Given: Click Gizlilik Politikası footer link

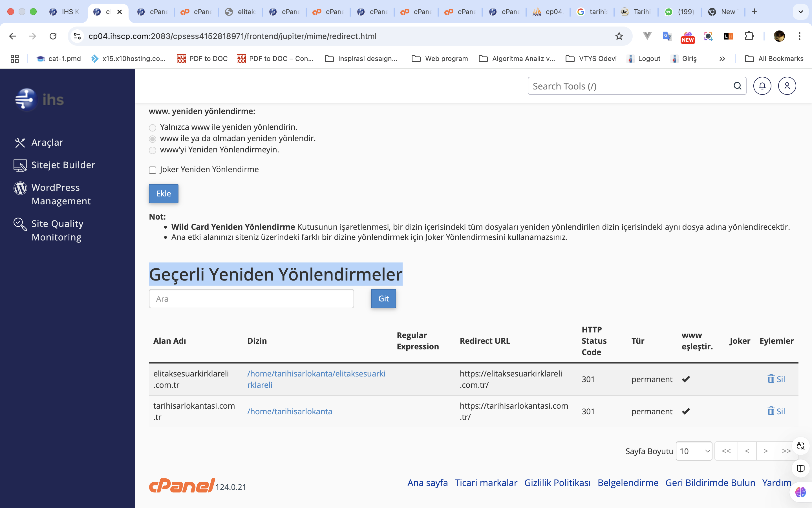Looking at the screenshot, I should click(x=557, y=483).
